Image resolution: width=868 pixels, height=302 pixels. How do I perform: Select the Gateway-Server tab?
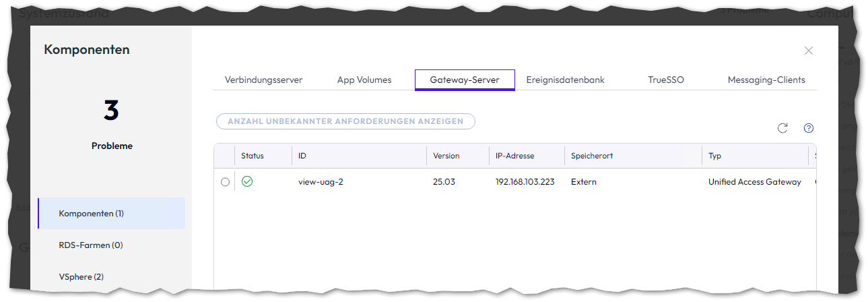(465, 80)
